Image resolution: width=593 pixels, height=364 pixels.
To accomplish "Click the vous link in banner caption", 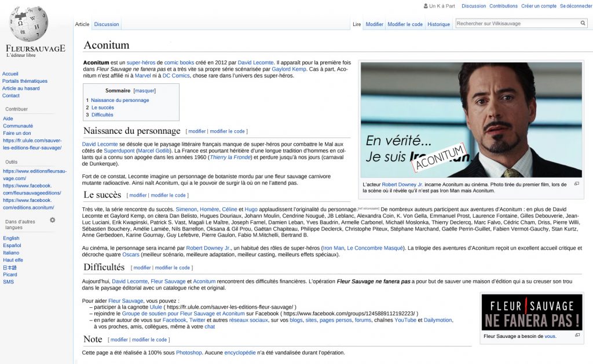I will click(550, 336).
